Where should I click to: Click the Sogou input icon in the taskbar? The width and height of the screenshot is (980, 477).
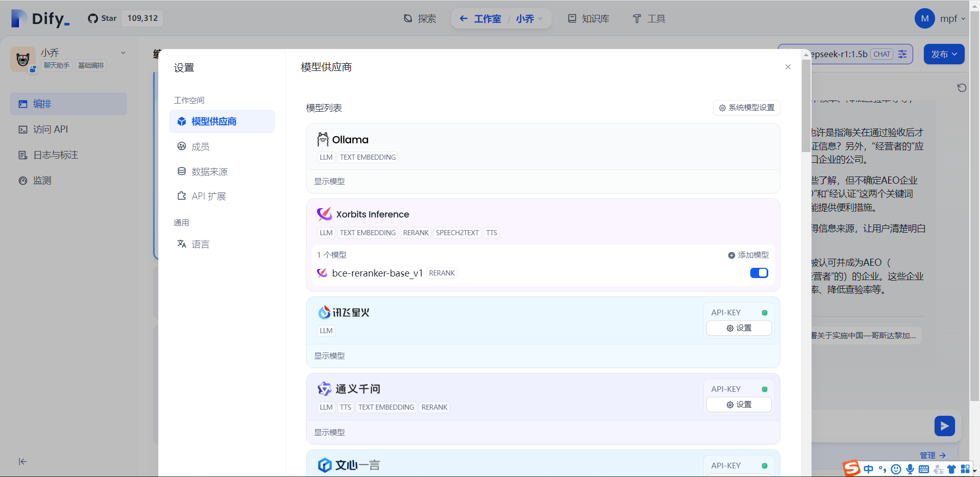pyautogui.click(x=851, y=468)
